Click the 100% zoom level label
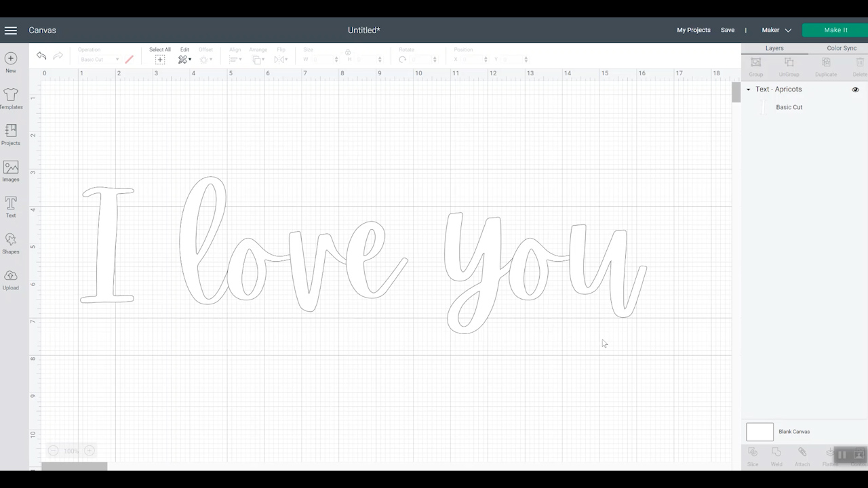This screenshot has width=868, height=488. click(71, 451)
